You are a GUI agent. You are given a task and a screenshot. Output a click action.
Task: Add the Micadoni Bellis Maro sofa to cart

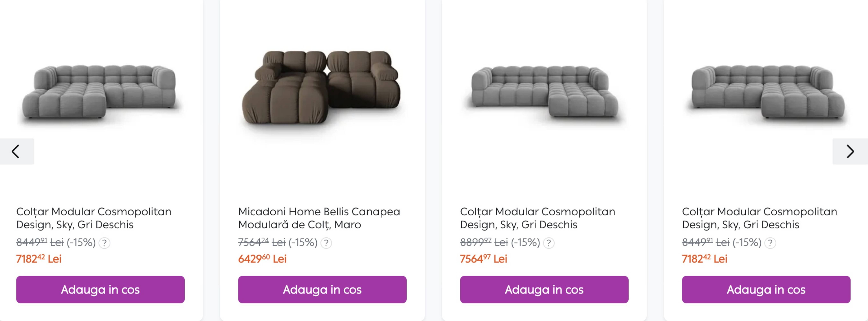(322, 290)
